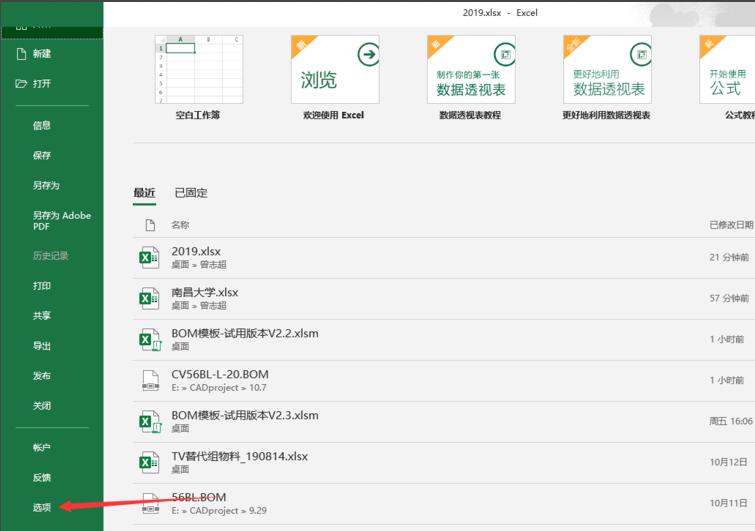
Task: Click path E: » CADproject » 9.29
Action: coord(219,511)
